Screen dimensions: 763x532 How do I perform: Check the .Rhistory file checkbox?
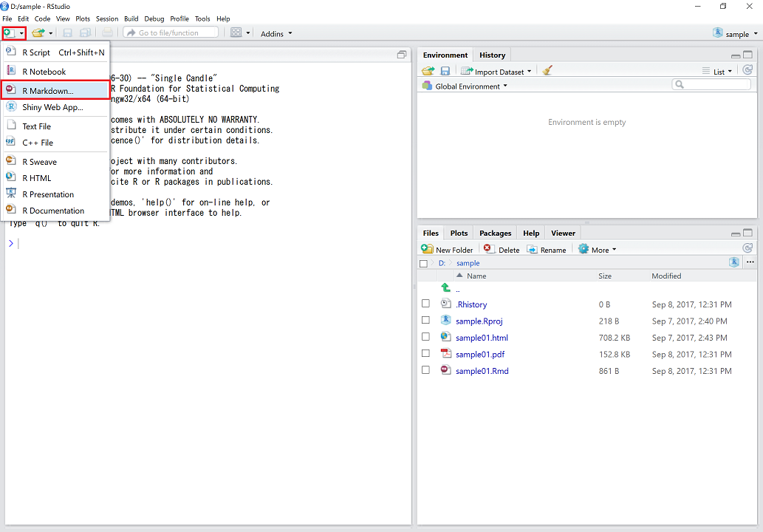click(425, 303)
